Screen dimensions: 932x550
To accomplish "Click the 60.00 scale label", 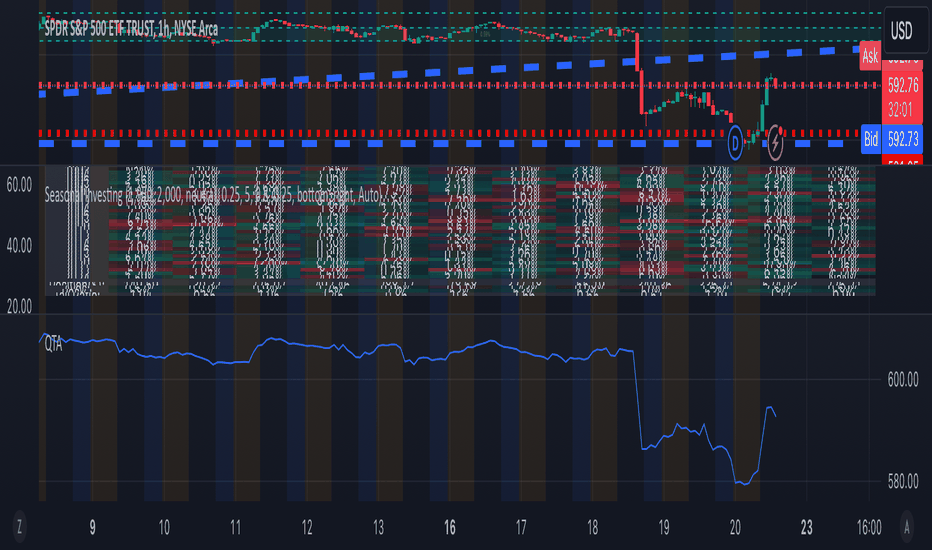I will 19,185.
